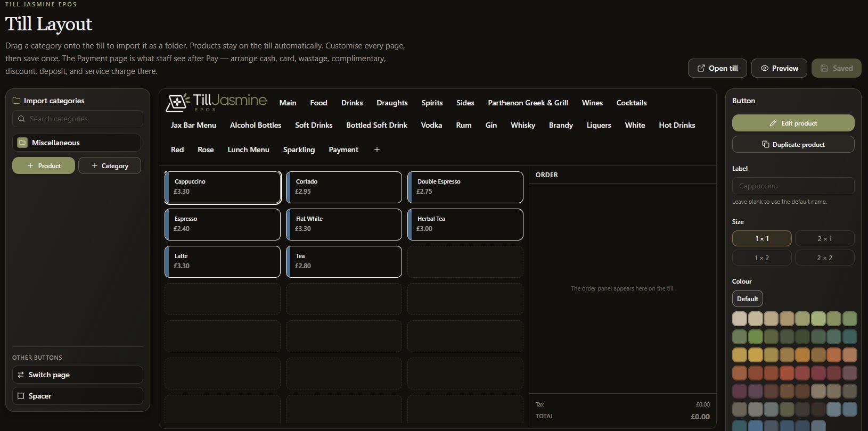Select the 2 × 2 button size
868x431 pixels.
pos(825,258)
